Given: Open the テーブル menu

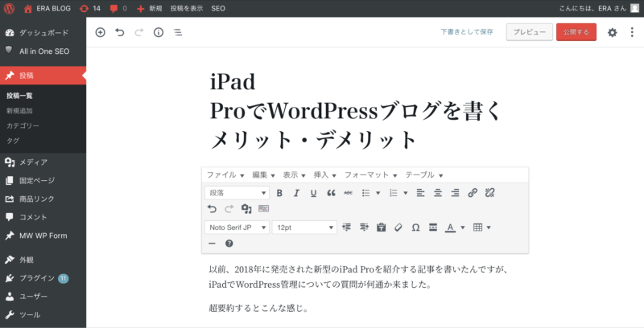Looking at the screenshot, I should pos(424,175).
